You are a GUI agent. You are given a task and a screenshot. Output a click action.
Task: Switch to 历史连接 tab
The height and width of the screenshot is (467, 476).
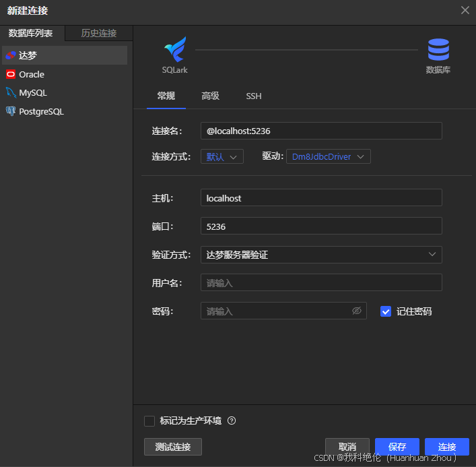[99, 33]
